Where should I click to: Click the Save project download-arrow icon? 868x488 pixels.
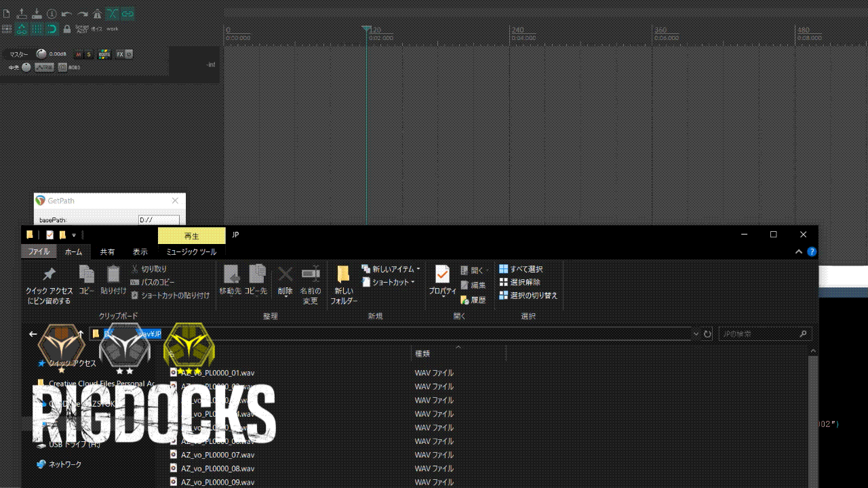37,14
